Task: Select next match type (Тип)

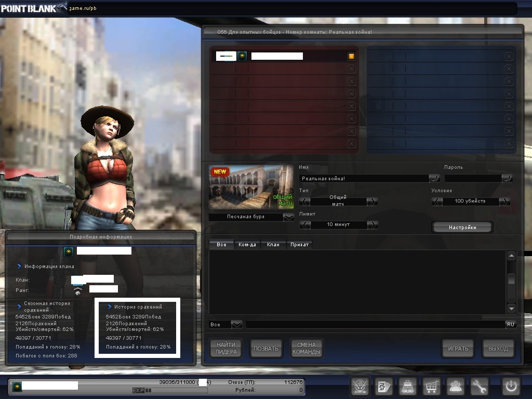Action: (372, 202)
